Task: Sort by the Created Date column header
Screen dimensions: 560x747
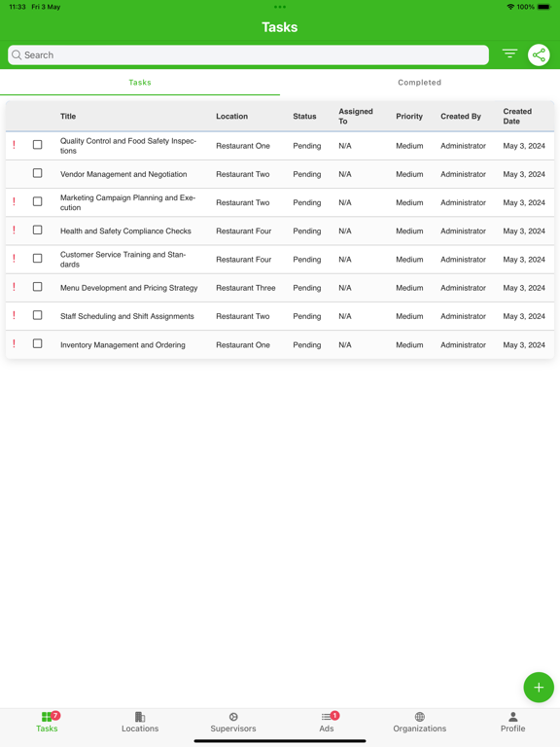Action: coord(517,117)
